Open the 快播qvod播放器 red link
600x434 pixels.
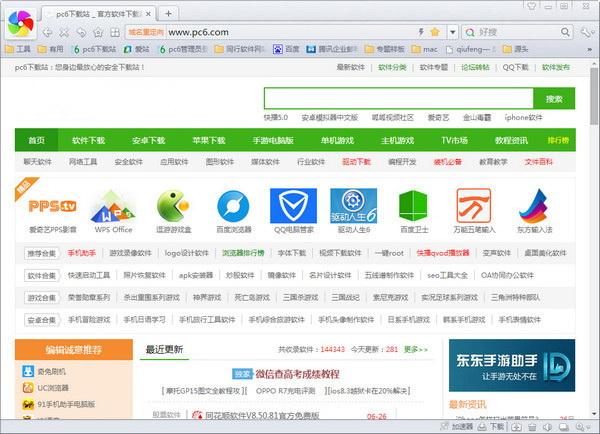tap(443, 253)
